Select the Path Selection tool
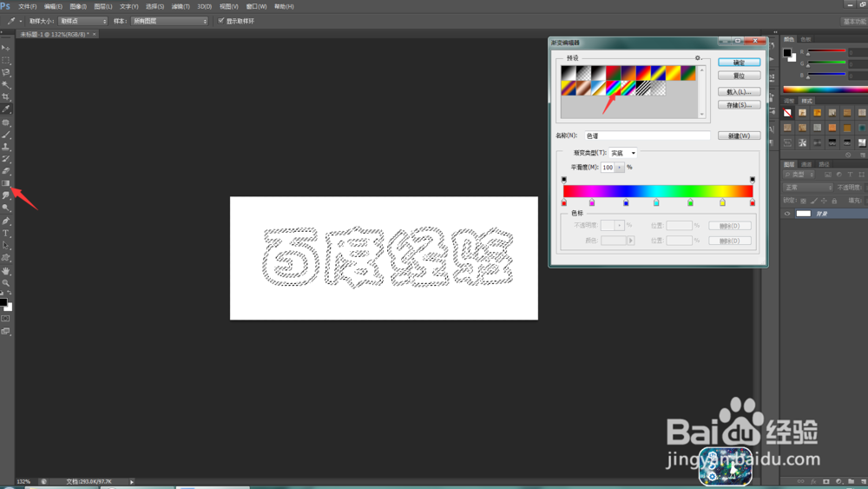868x489 pixels. (x=6, y=245)
